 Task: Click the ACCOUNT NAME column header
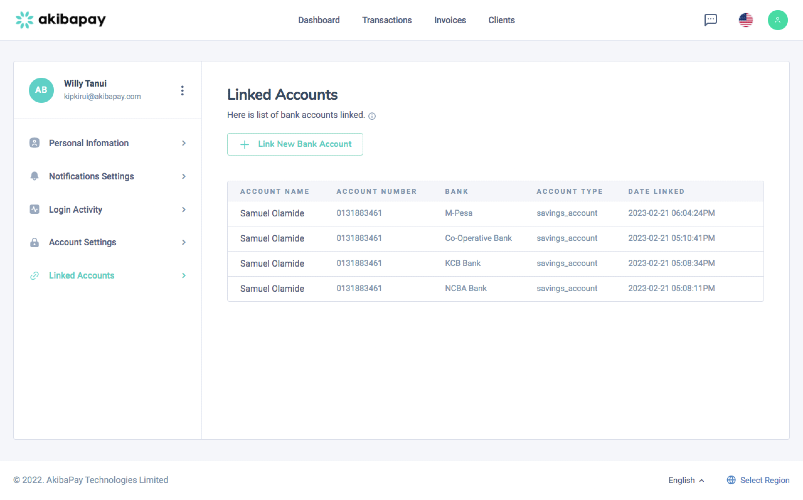(x=274, y=192)
